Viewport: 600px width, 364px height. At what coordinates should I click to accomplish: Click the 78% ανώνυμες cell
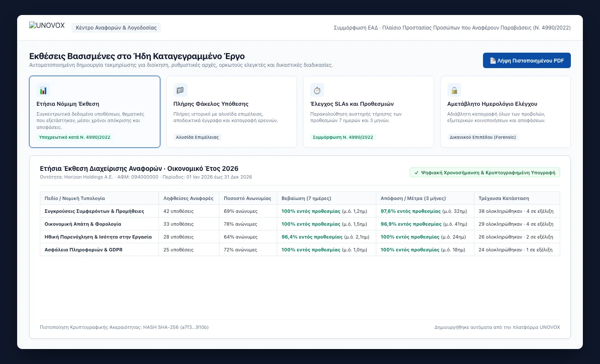pyautogui.click(x=248, y=224)
